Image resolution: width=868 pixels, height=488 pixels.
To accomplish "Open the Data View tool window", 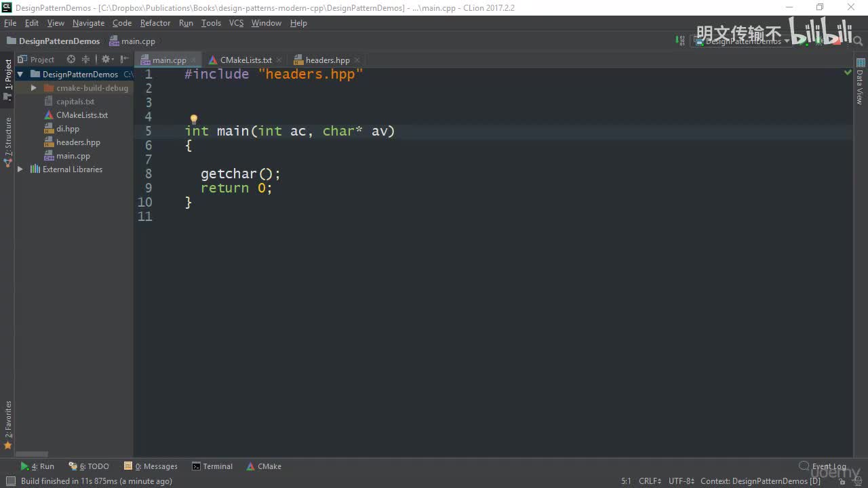I will click(x=860, y=81).
